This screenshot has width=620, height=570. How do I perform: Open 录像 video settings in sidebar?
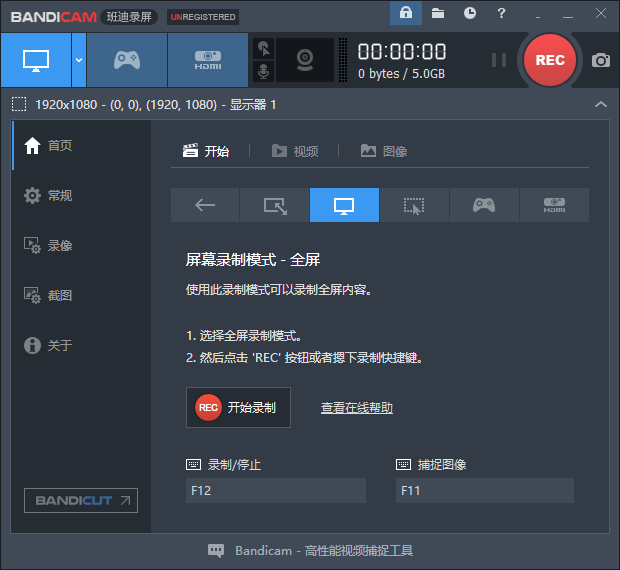pos(47,245)
